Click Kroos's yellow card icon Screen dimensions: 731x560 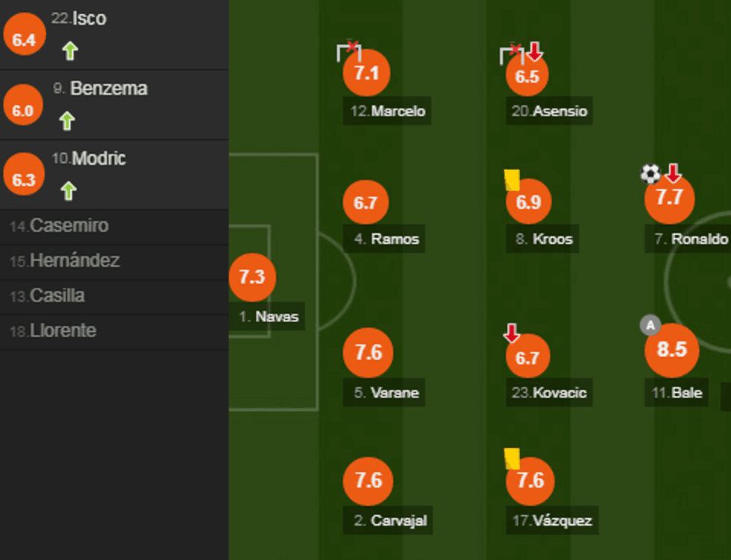coord(512,180)
